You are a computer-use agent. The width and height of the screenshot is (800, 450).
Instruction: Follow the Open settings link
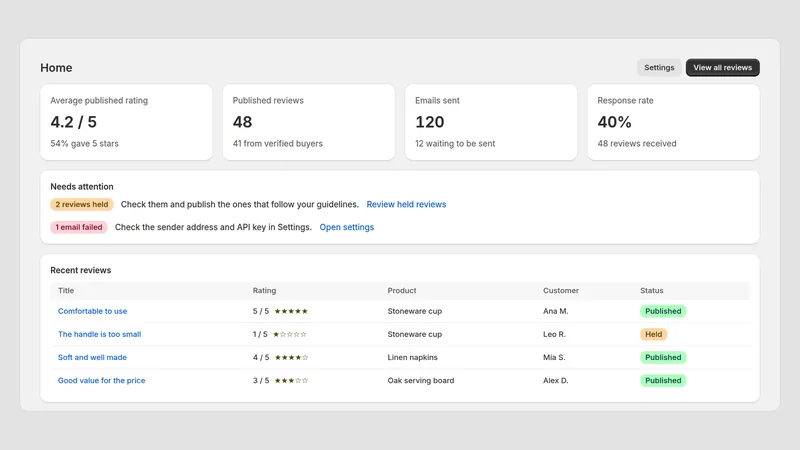[x=346, y=227]
